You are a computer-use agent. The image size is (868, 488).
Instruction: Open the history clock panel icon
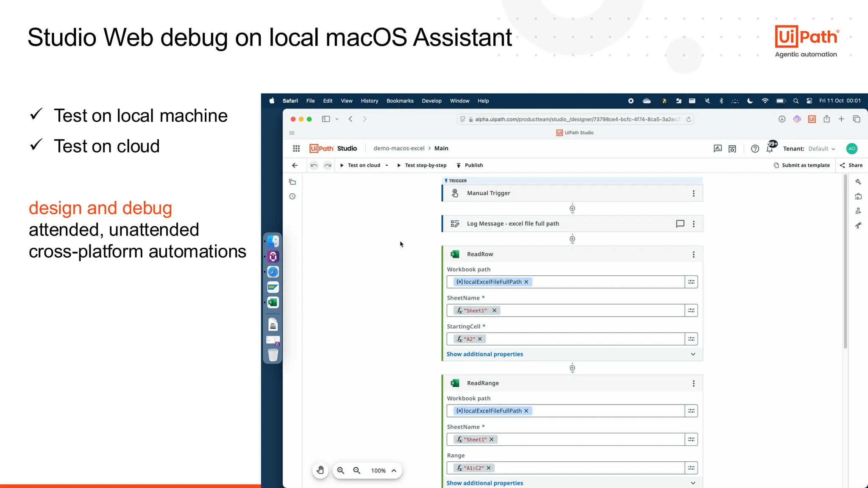(x=292, y=197)
